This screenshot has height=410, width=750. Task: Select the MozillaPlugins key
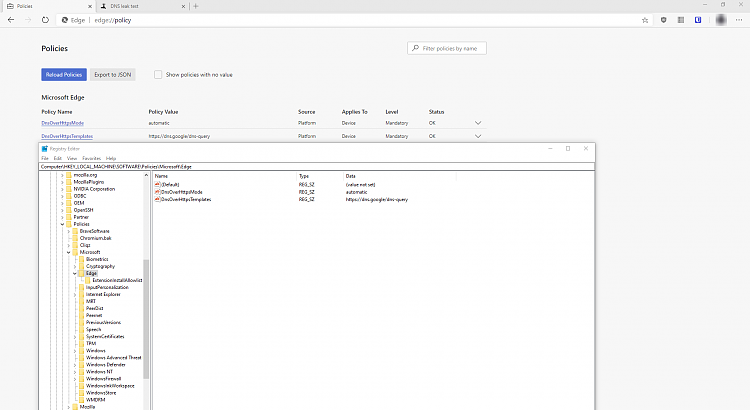[x=88, y=182]
